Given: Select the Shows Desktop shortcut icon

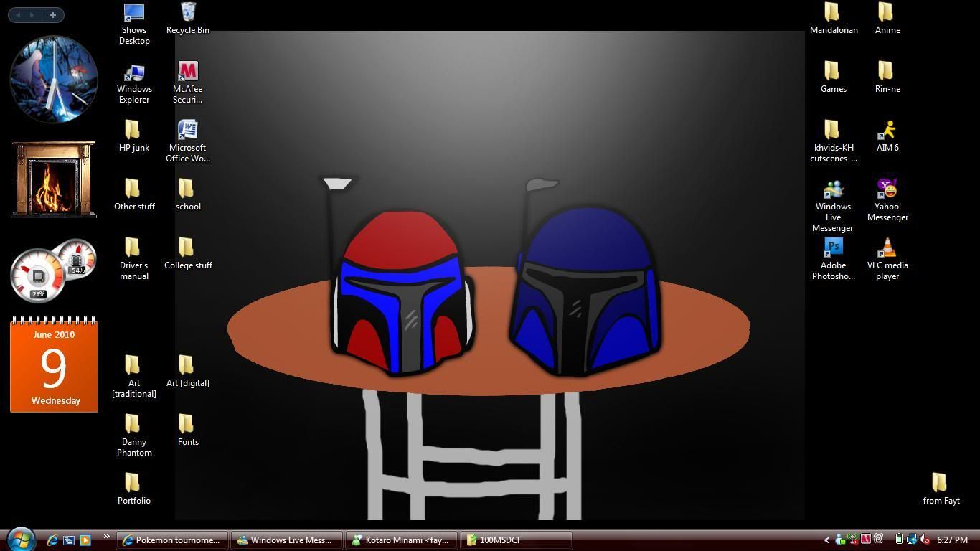Looking at the screenshot, I should coord(134,24).
